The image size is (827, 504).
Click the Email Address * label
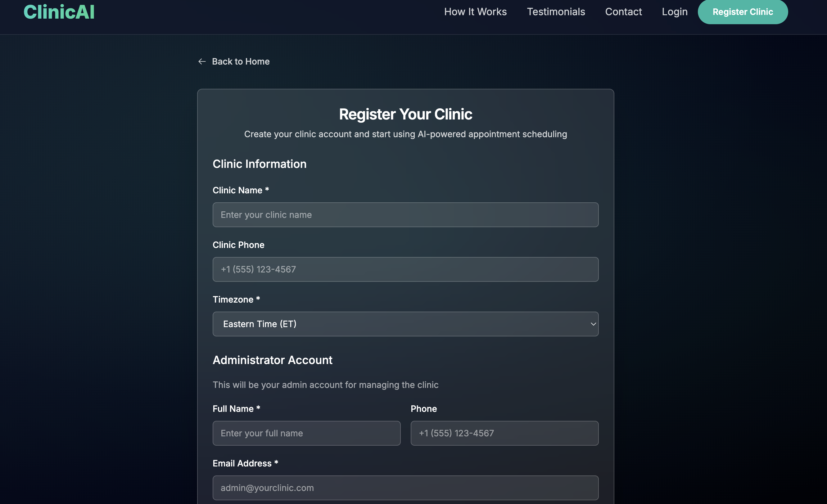click(x=245, y=463)
